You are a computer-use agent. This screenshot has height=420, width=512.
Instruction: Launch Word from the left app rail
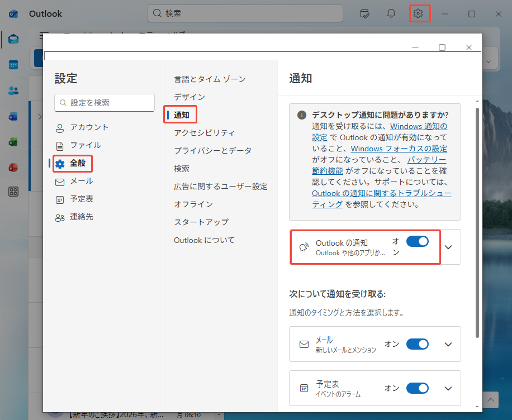coord(12,116)
